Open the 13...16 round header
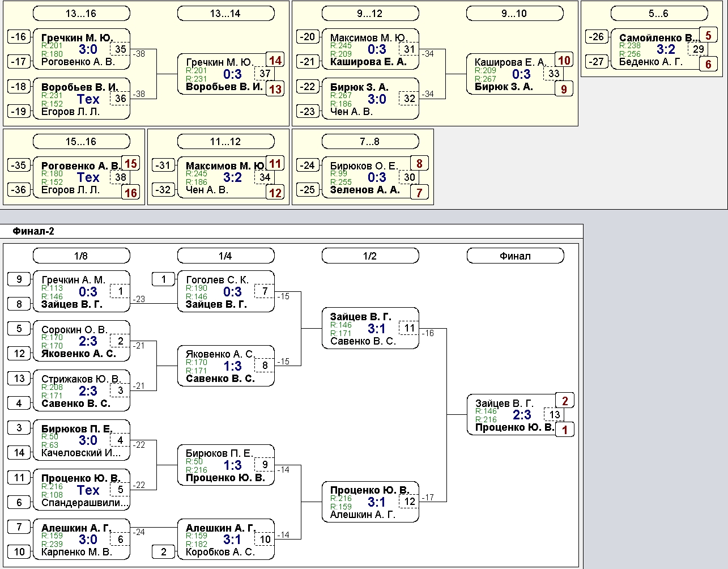 (81, 14)
